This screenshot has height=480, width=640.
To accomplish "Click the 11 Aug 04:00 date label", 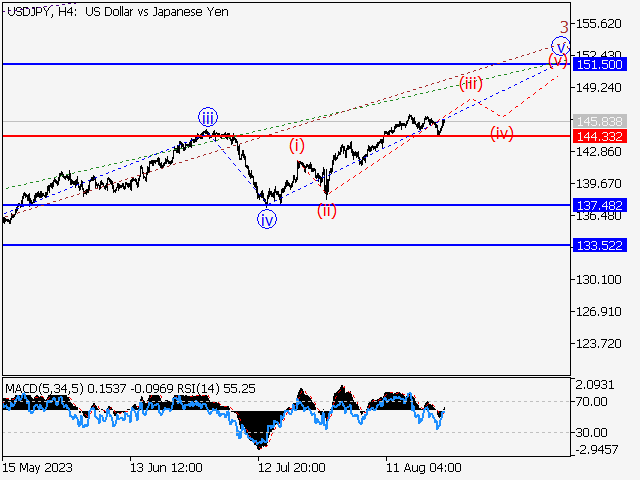I will (x=424, y=467).
